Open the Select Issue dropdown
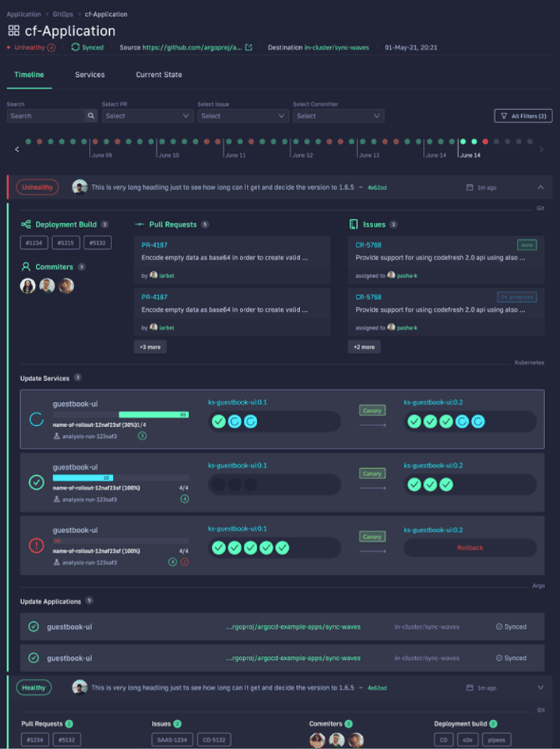Screen dimensions: 560x749 [x=242, y=116]
